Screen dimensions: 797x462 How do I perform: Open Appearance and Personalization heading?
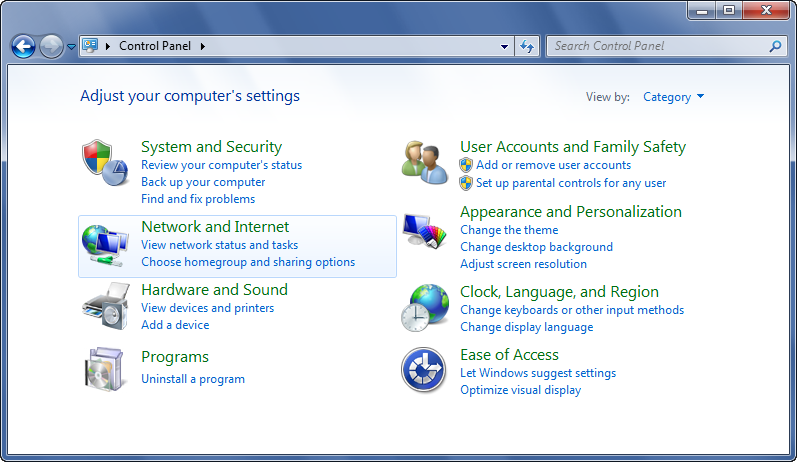tap(571, 211)
